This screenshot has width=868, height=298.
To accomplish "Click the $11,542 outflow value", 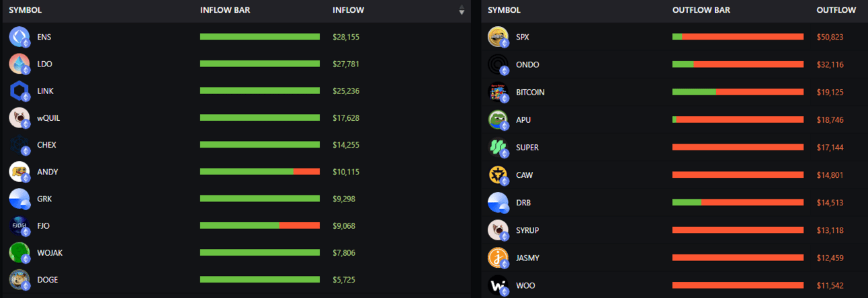I will [830, 285].
